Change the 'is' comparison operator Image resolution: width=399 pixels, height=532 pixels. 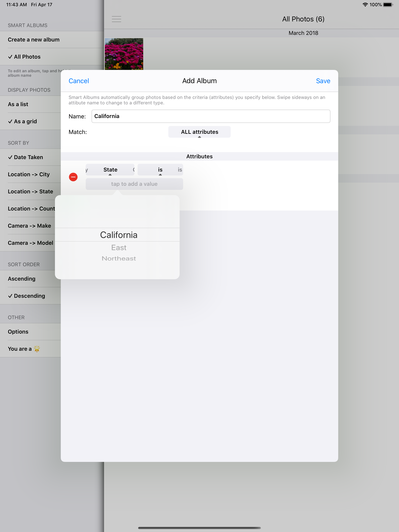pos(160,170)
